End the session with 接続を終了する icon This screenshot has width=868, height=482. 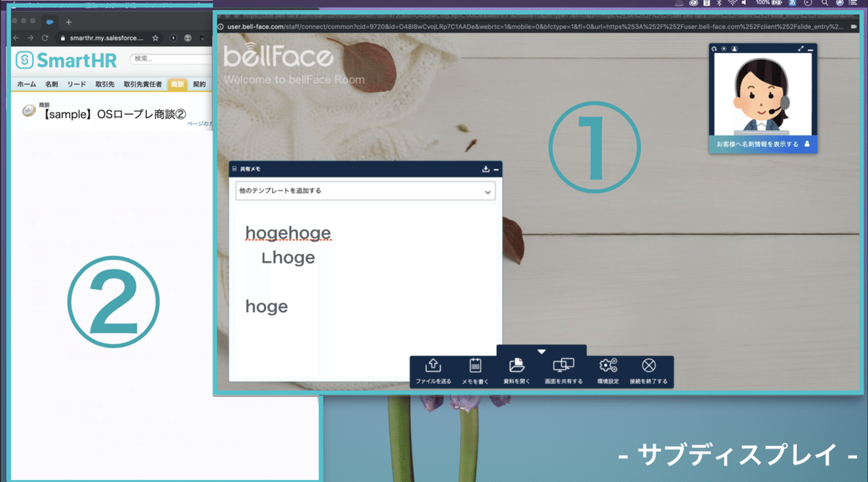pyautogui.click(x=648, y=365)
